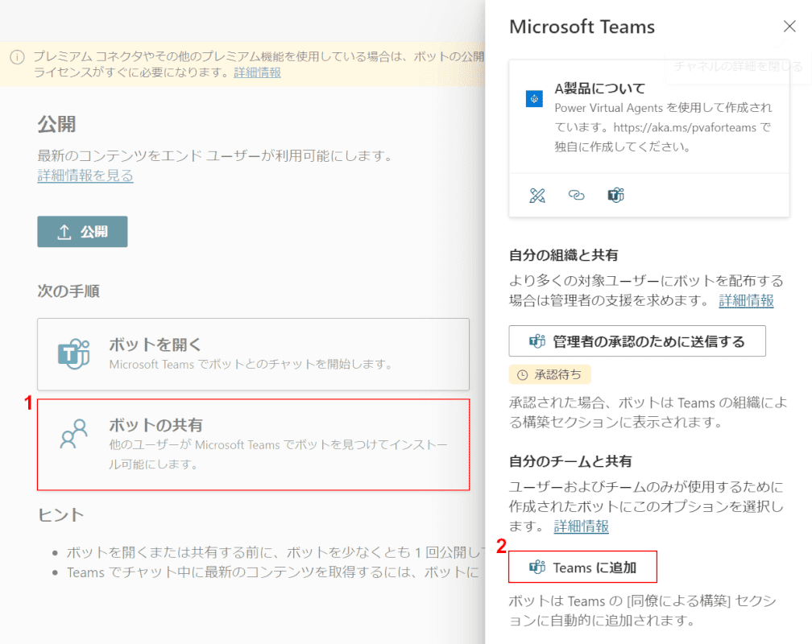812x644 pixels.
Task: Open the ボットの共有 card
Action: (253, 444)
